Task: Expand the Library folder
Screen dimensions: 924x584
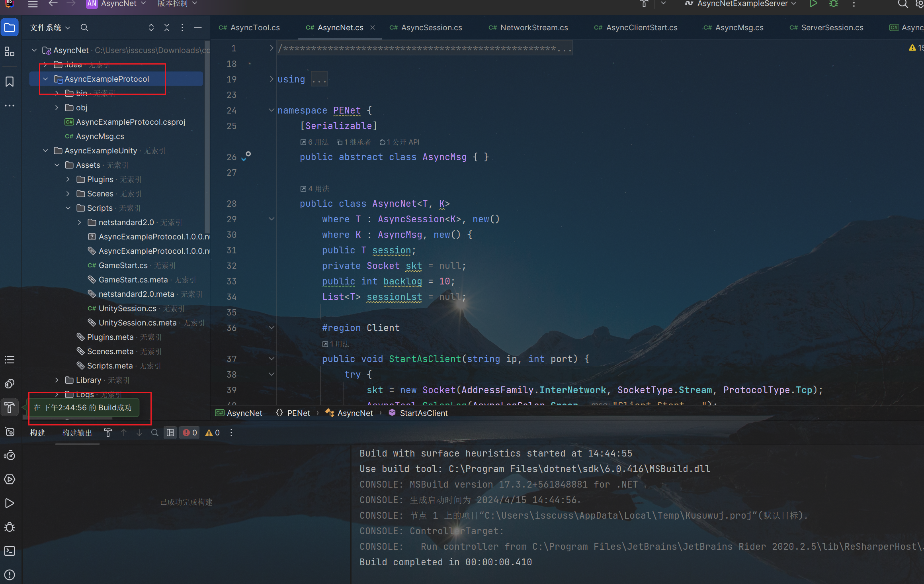Action: pyautogui.click(x=57, y=380)
